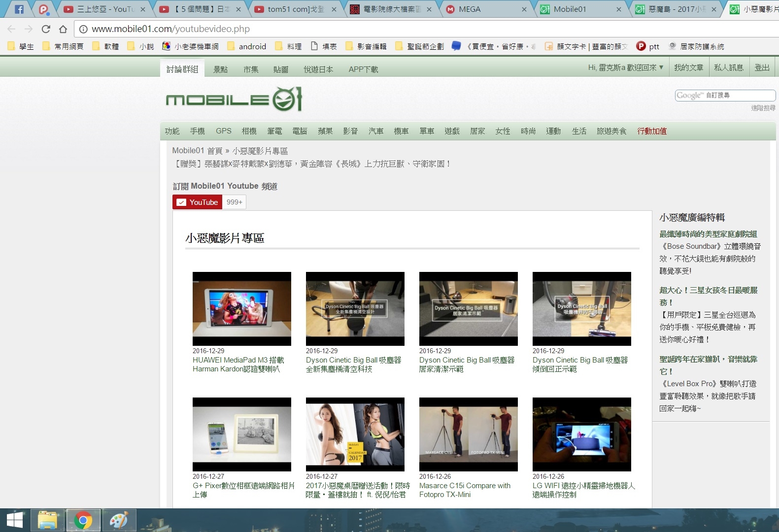Viewport: 779px width, 532px height.
Task: Select the 討論群組 navigation tab
Action: click(x=182, y=69)
